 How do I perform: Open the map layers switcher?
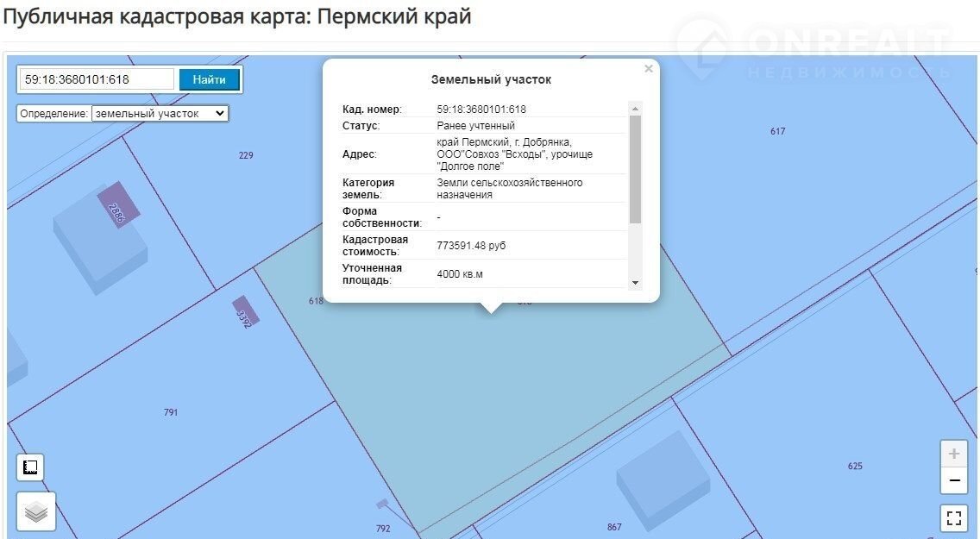[36, 511]
